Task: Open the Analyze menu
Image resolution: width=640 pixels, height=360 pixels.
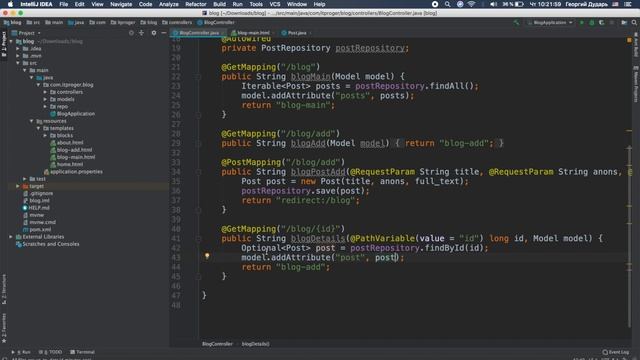Action: pyautogui.click(x=169, y=4)
